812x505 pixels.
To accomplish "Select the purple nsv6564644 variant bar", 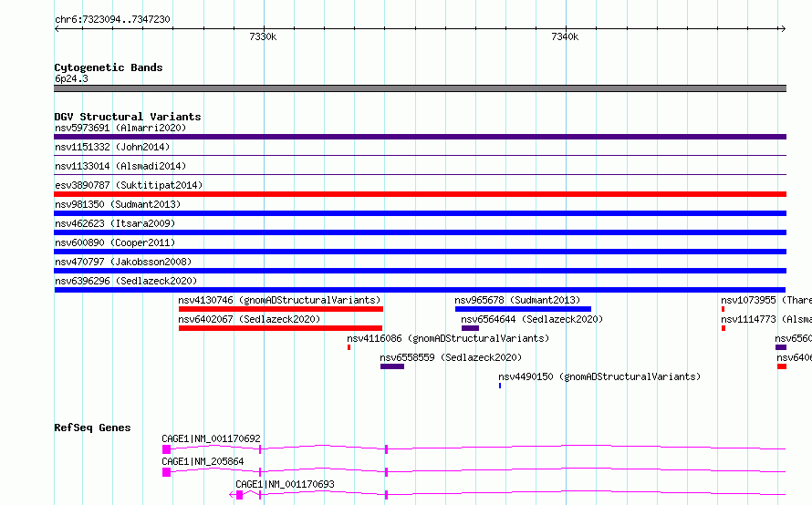I will pos(470,328).
